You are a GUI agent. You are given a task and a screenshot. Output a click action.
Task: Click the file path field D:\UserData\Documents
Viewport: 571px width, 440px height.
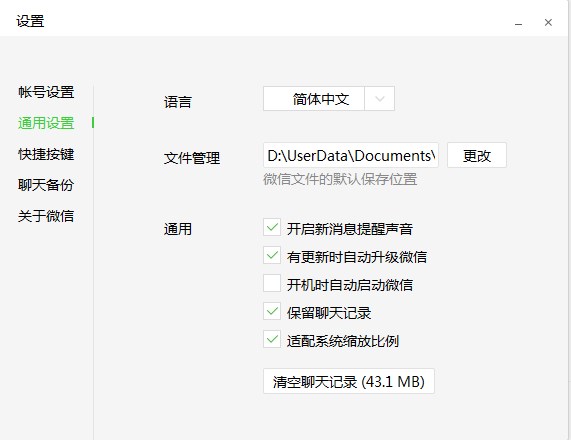coord(351,155)
